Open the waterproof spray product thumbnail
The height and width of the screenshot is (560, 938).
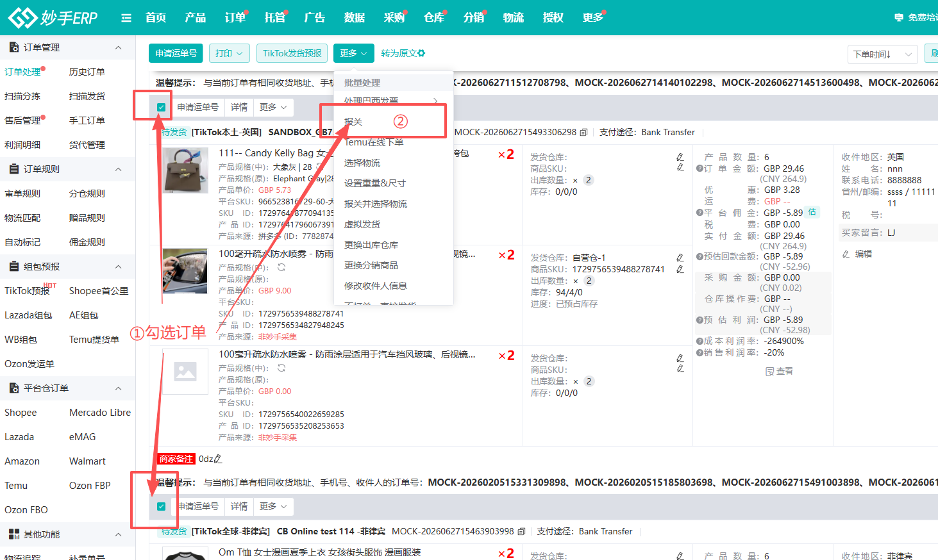185,271
